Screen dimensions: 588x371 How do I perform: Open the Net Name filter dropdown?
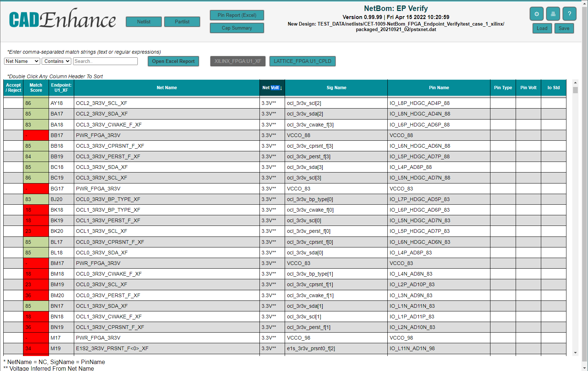(x=22, y=61)
